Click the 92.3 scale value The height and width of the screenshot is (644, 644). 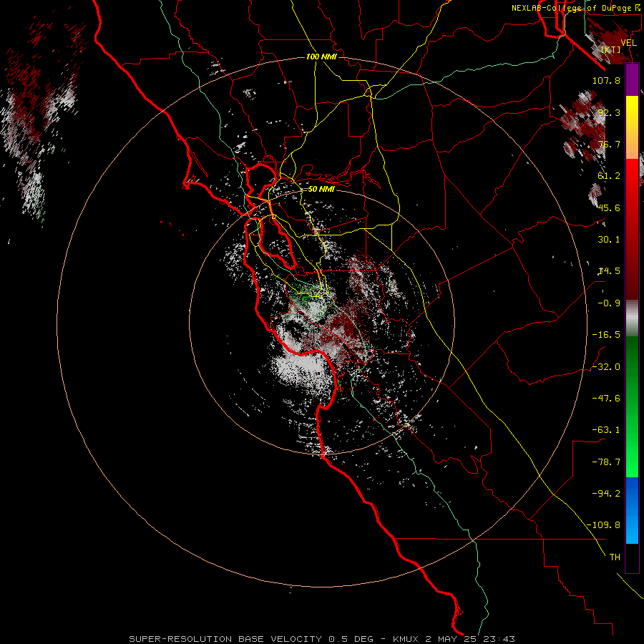(609, 112)
